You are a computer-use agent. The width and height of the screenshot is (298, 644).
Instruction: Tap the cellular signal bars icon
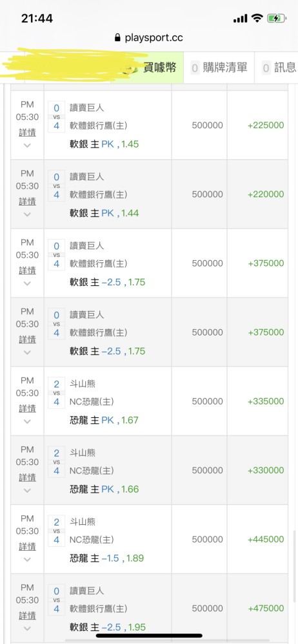coord(240,19)
